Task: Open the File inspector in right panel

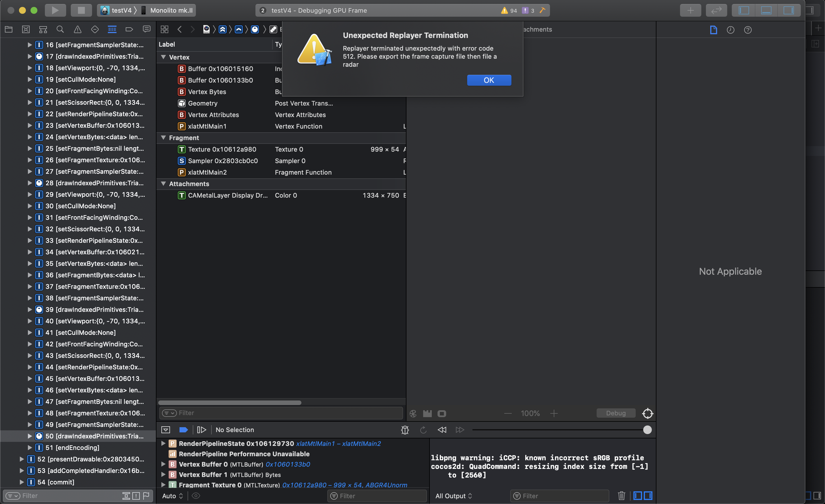Action: coord(713,29)
